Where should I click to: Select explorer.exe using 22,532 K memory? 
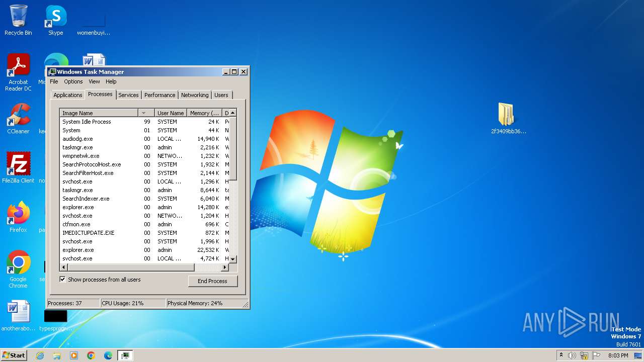(144, 250)
